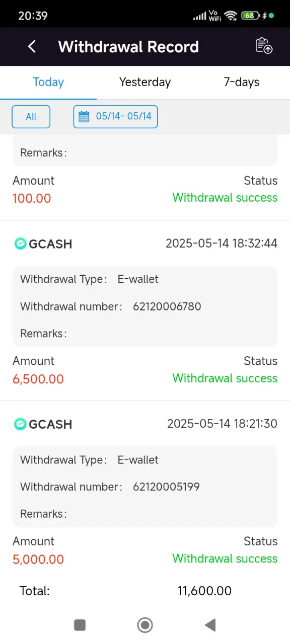Tap the 6,500.00 amount
Viewport: 290px width, 644px height.
(x=38, y=379)
